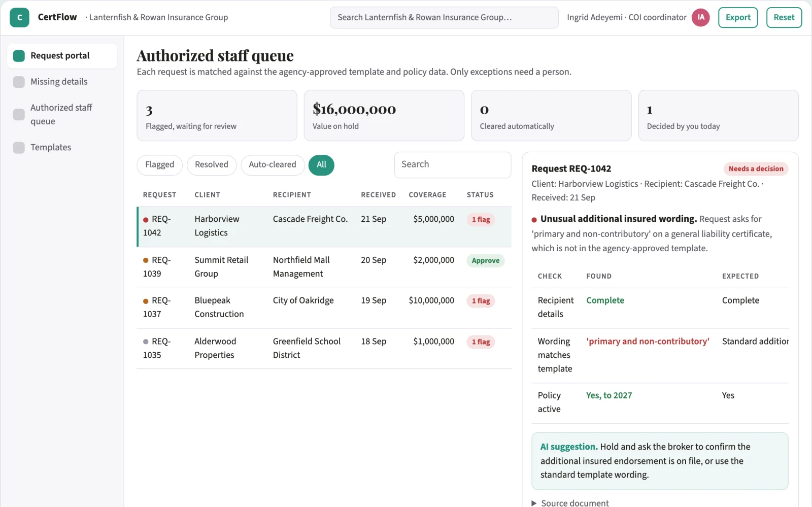Click the Coverage column header
This screenshot has width=812, height=507.
427,195
